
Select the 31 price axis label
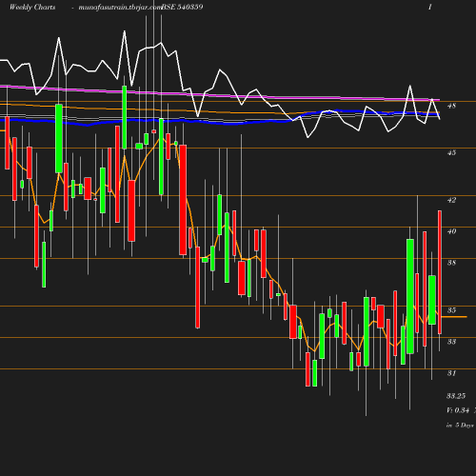451,373
